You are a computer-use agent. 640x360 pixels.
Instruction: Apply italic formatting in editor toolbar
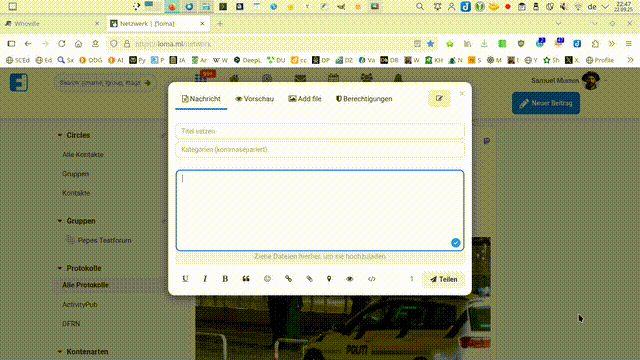point(205,279)
